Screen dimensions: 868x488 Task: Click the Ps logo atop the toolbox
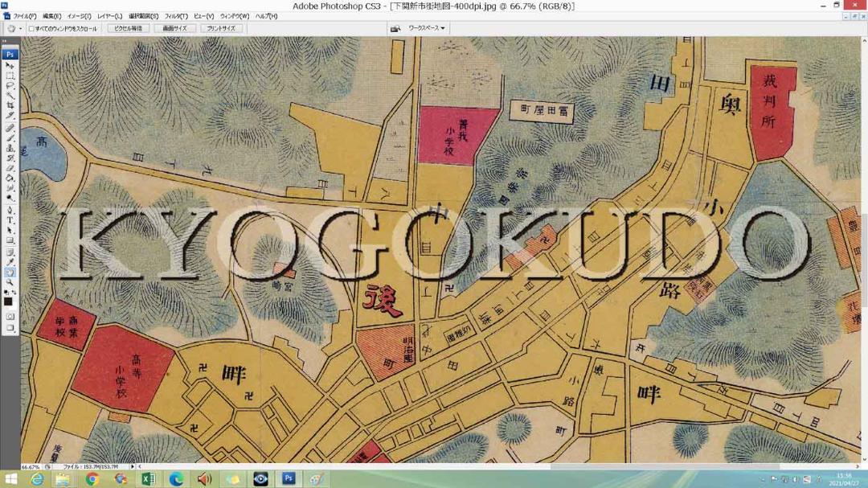click(10, 55)
